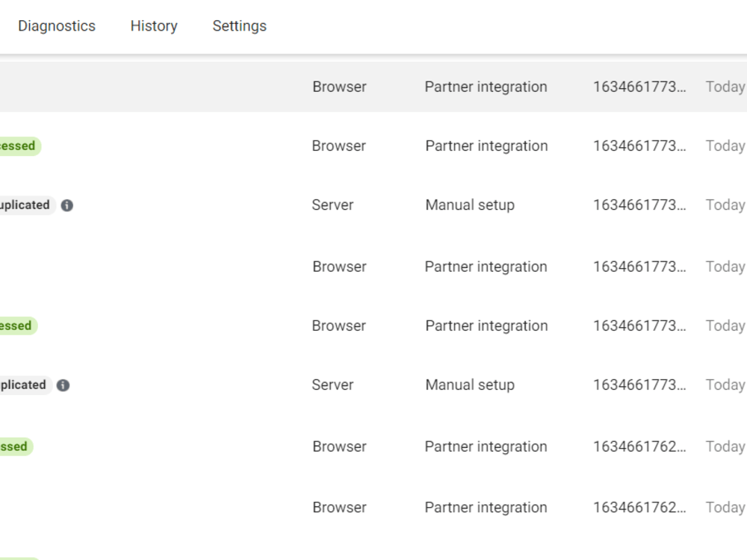Click "Today" in the "plicated" badge row

pyautogui.click(x=725, y=385)
